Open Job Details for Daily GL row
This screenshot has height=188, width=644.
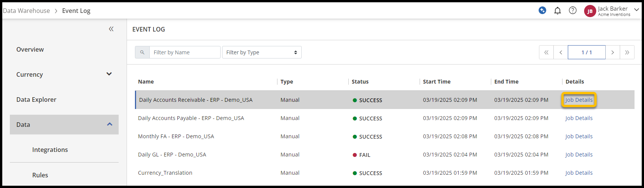[579, 155]
